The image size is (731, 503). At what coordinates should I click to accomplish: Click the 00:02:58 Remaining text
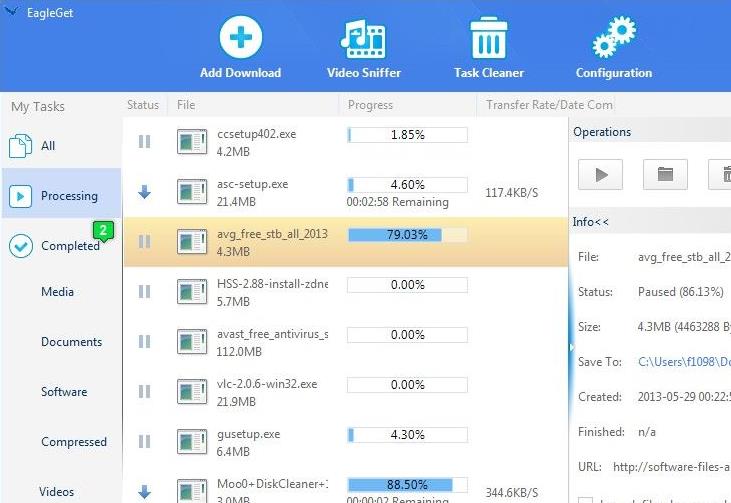(x=398, y=202)
